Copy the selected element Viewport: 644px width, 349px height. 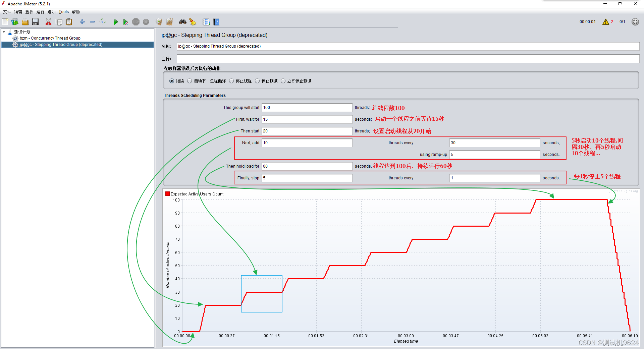point(59,22)
